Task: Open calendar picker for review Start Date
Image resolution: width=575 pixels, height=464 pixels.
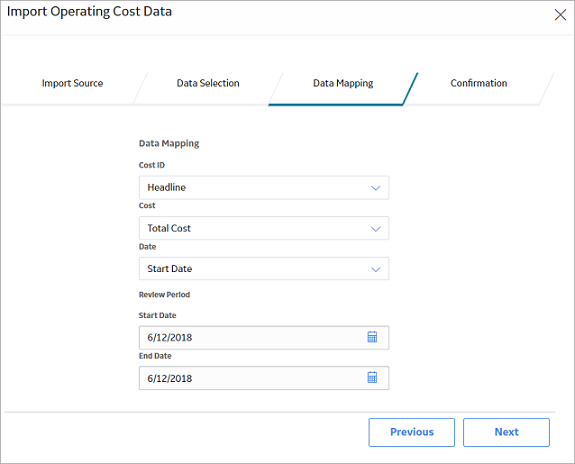Action: click(372, 337)
